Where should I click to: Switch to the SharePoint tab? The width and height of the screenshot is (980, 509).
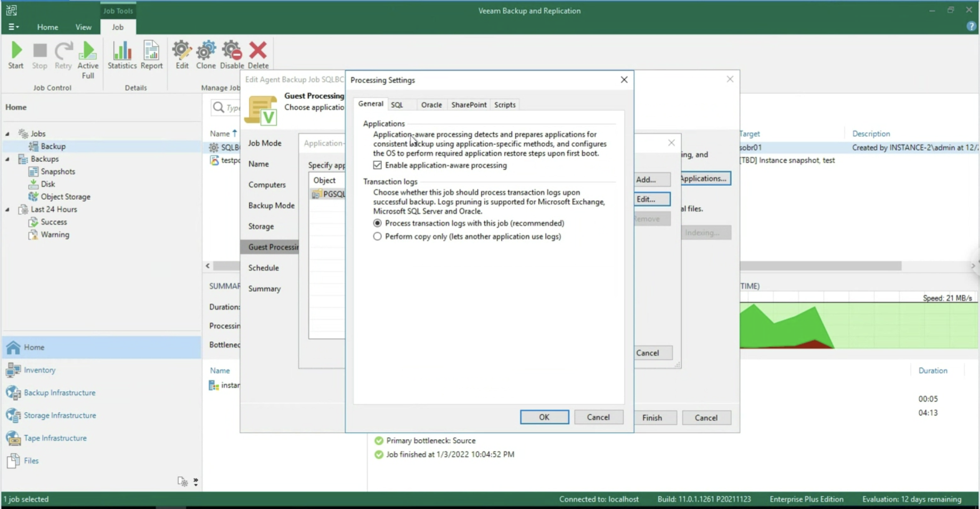[469, 105]
